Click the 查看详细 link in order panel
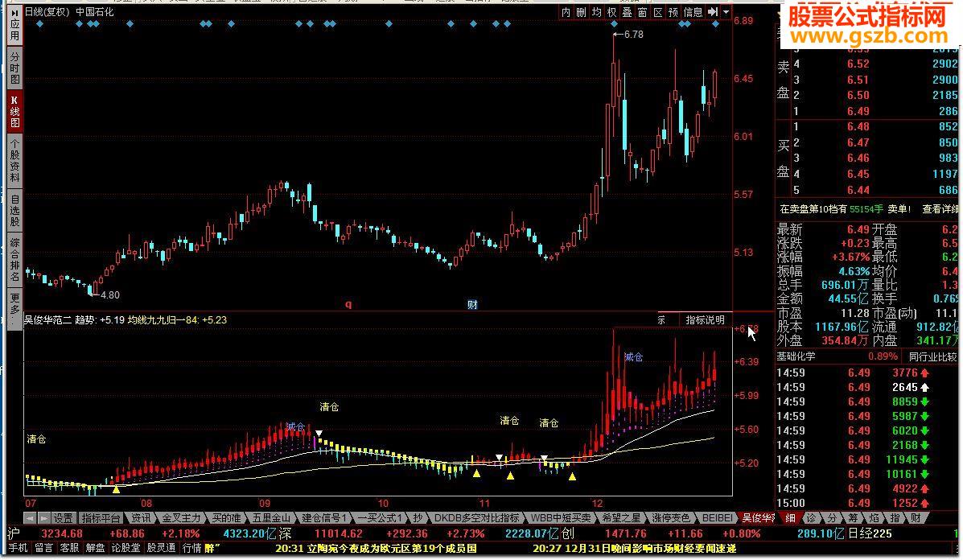Viewport: 963px width, 560px height. coord(940,209)
